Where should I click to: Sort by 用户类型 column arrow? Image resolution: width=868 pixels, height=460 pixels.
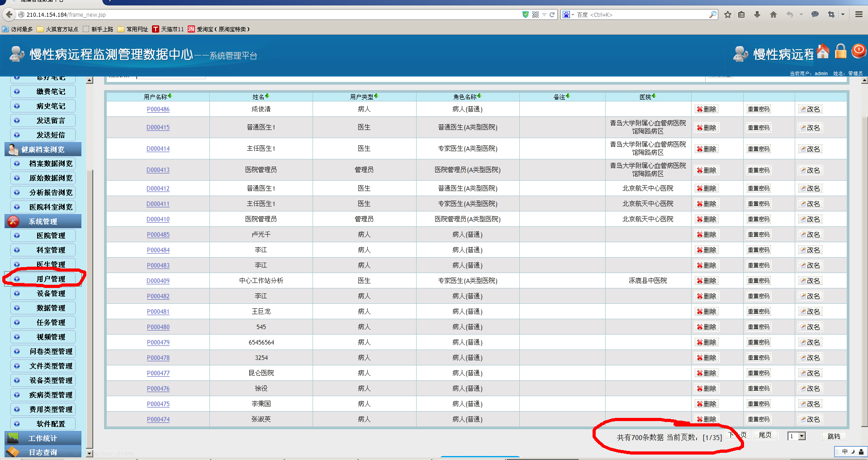(376, 96)
